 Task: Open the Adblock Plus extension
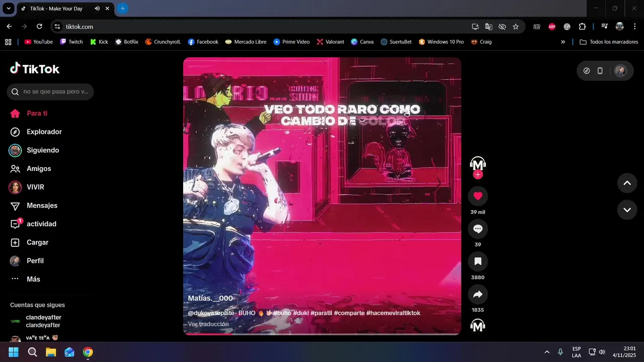pyautogui.click(x=552, y=27)
